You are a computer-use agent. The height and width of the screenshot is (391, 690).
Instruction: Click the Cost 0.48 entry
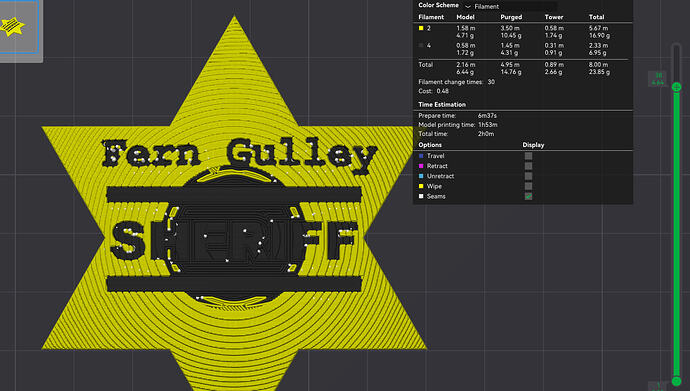tap(433, 91)
